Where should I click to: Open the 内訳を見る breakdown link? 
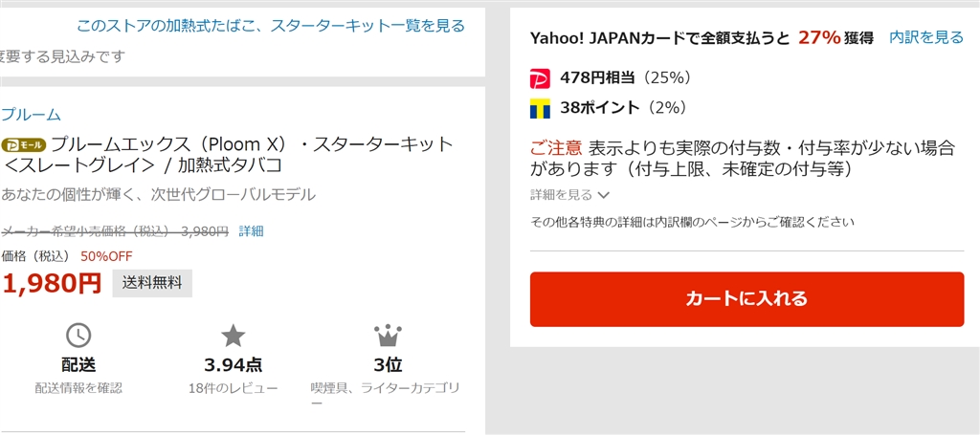click(x=926, y=37)
